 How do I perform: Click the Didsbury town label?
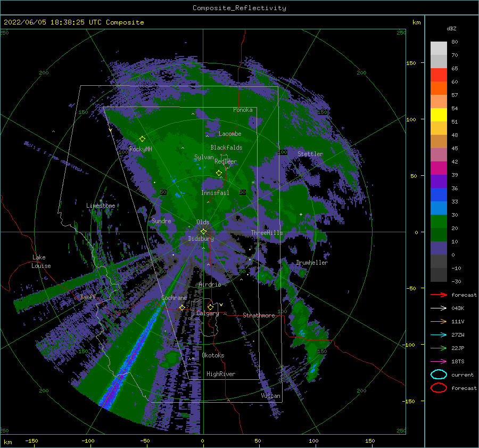tap(201, 239)
